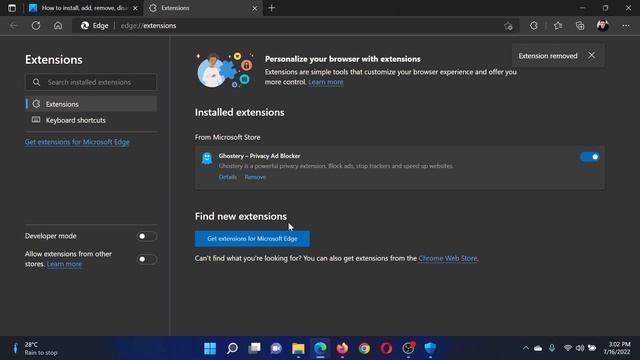Open the Chat app on taskbar
The height and width of the screenshot is (360, 640).
[276, 348]
